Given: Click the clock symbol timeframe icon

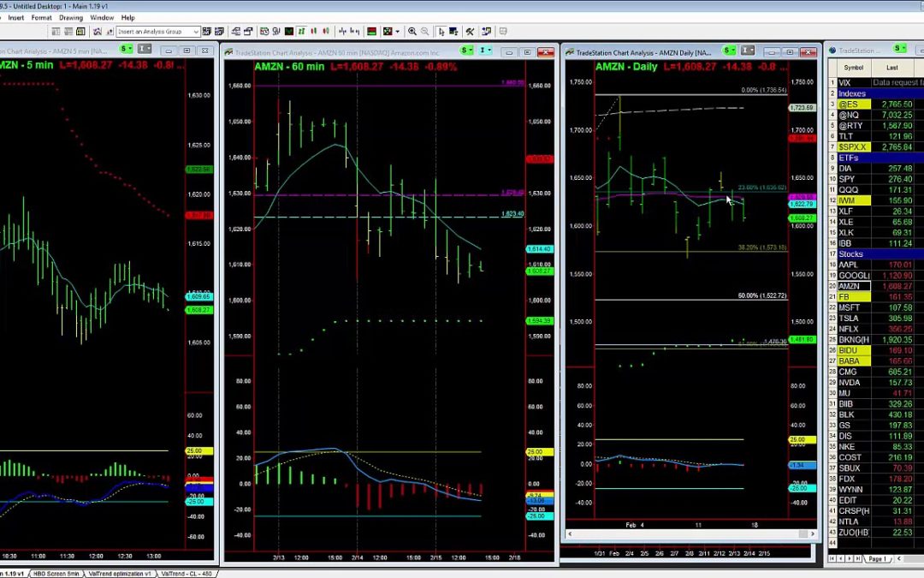Looking at the screenshot, I should (264, 32).
